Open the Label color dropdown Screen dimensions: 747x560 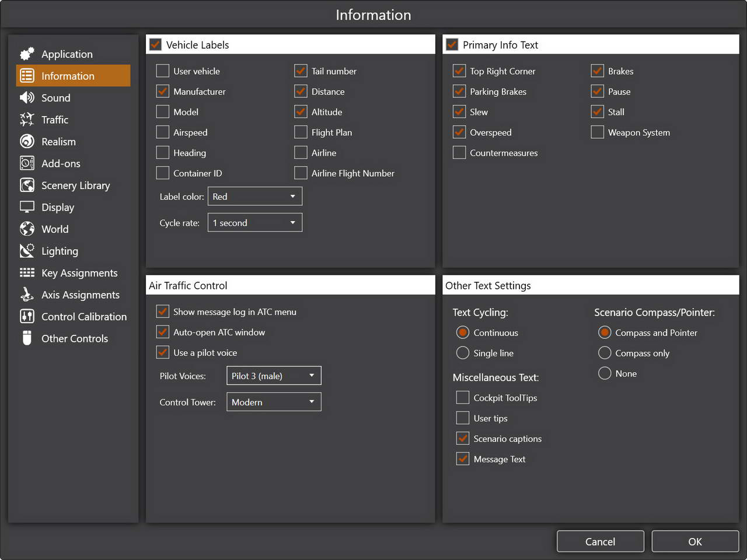(x=255, y=197)
